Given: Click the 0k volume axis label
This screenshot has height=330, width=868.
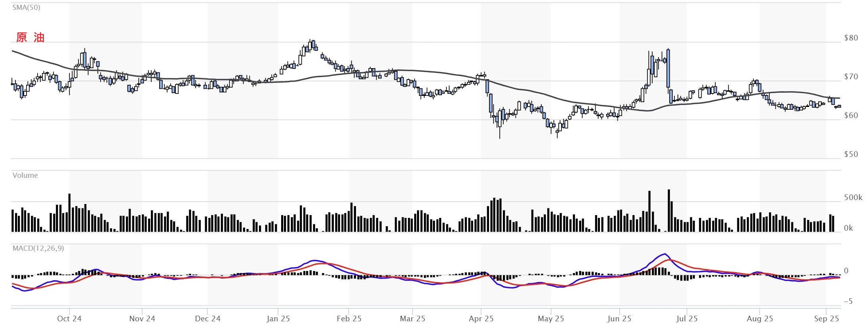Looking at the screenshot, I should 848,228.
